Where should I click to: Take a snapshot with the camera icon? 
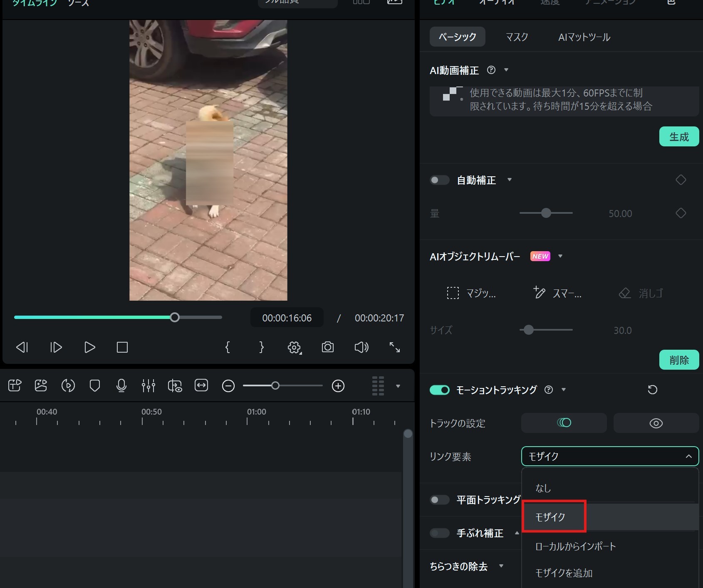tap(328, 347)
